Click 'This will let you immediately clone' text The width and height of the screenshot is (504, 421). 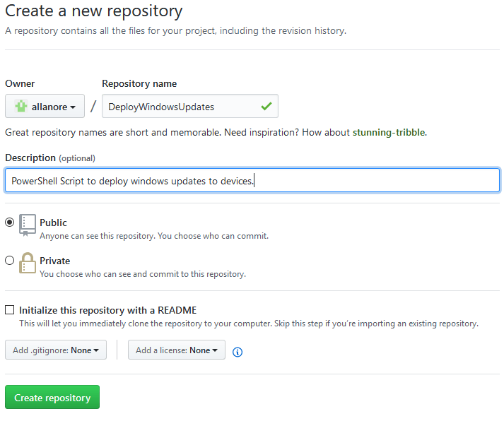[x=248, y=324]
